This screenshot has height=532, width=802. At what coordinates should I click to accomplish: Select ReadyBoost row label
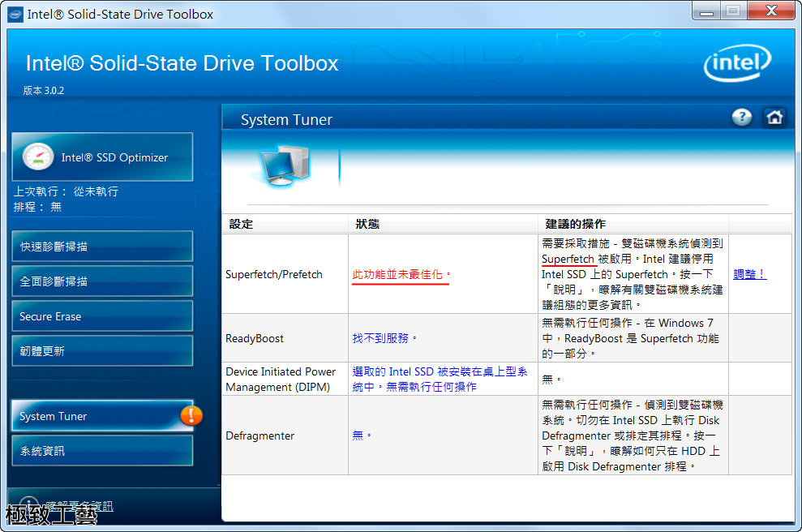click(x=254, y=338)
